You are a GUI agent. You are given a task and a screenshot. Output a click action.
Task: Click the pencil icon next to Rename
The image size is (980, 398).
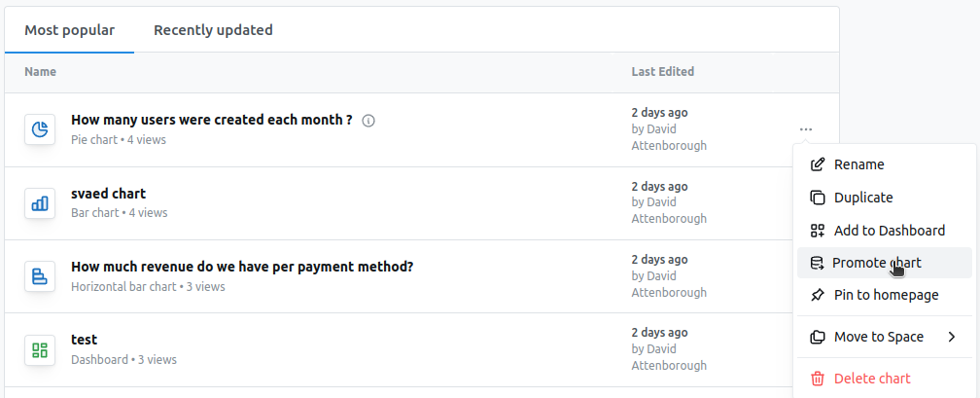pos(818,164)
